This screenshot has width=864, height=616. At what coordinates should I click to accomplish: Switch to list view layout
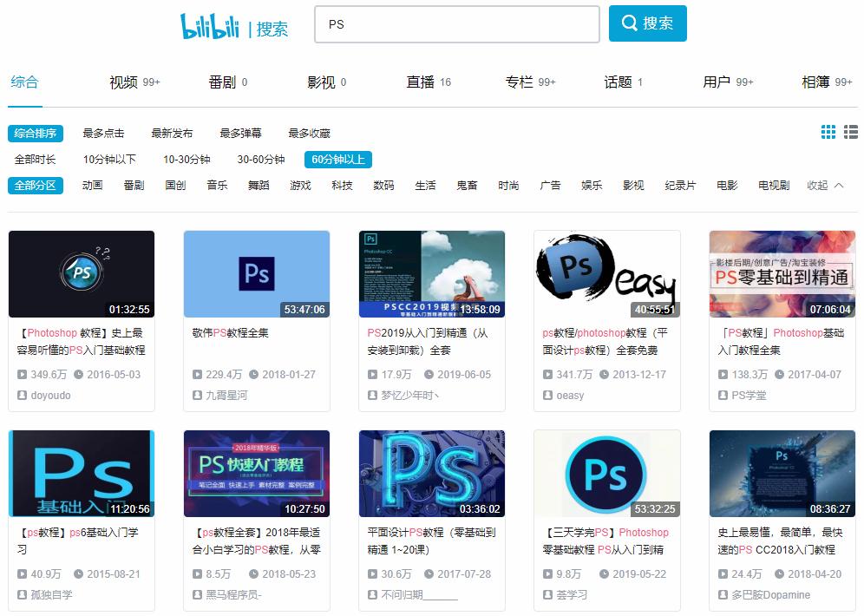(850, 131)
